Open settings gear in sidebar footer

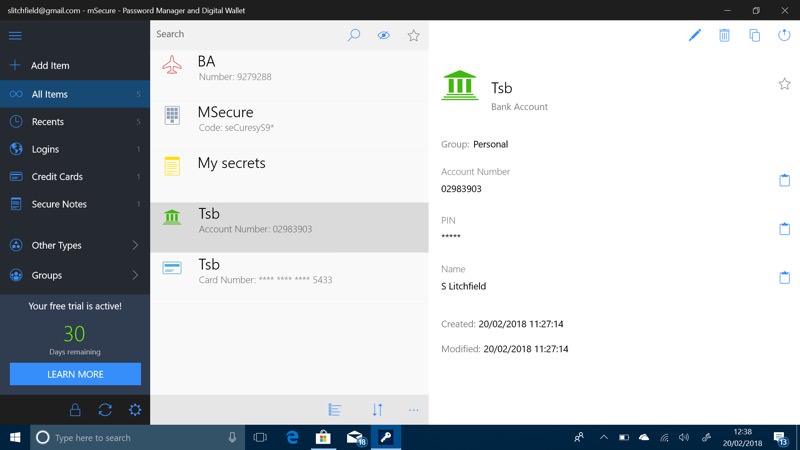pyautogui.click(x=135, y=410)
